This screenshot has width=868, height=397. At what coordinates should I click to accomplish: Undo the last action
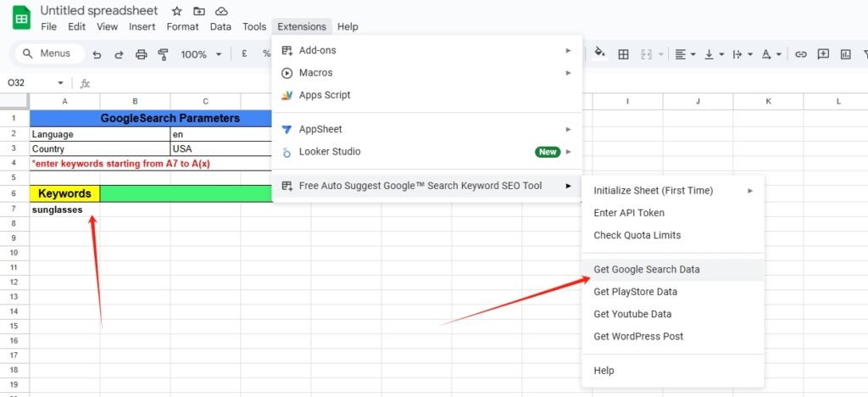tap(97, 54)
